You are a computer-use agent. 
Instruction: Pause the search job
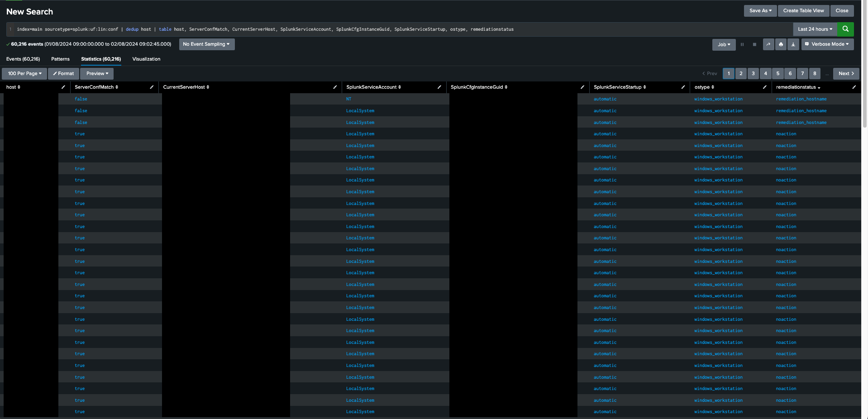tap(742, 44)
